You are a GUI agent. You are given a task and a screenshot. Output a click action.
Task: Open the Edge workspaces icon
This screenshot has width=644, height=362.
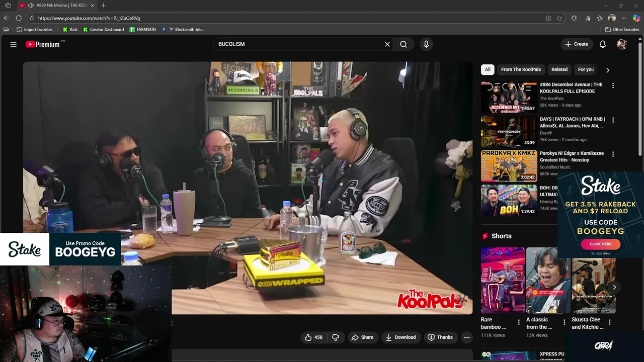pos(8,6)
